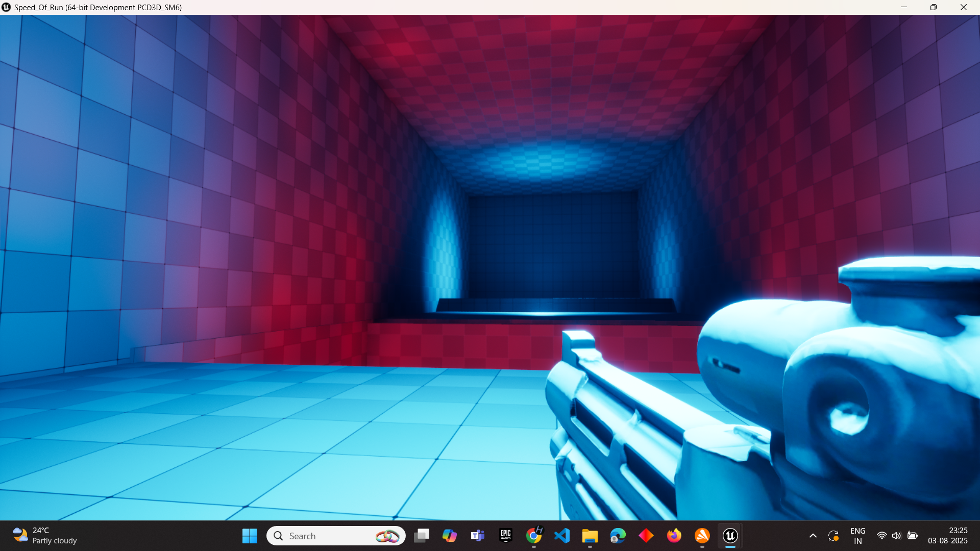Open the orange Swift-style app icon
Screen dimensions: 980x551
point(702,536)
